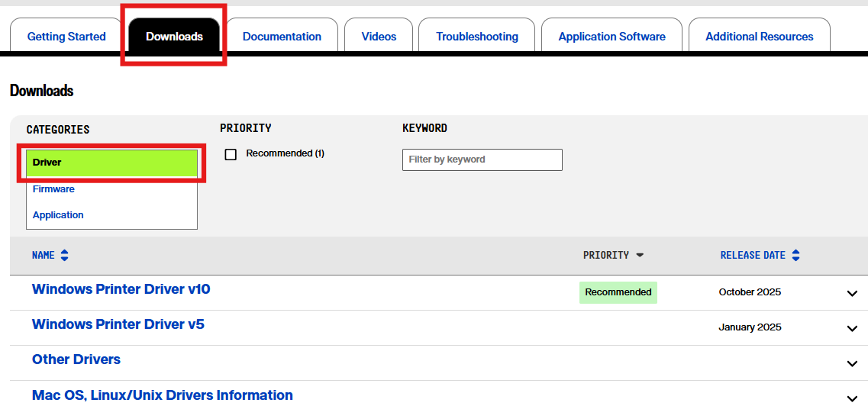This screenshot has height=406, width=868.
Task: Open Windows Printer Driver v10 link
Action: tap(121, 288)
